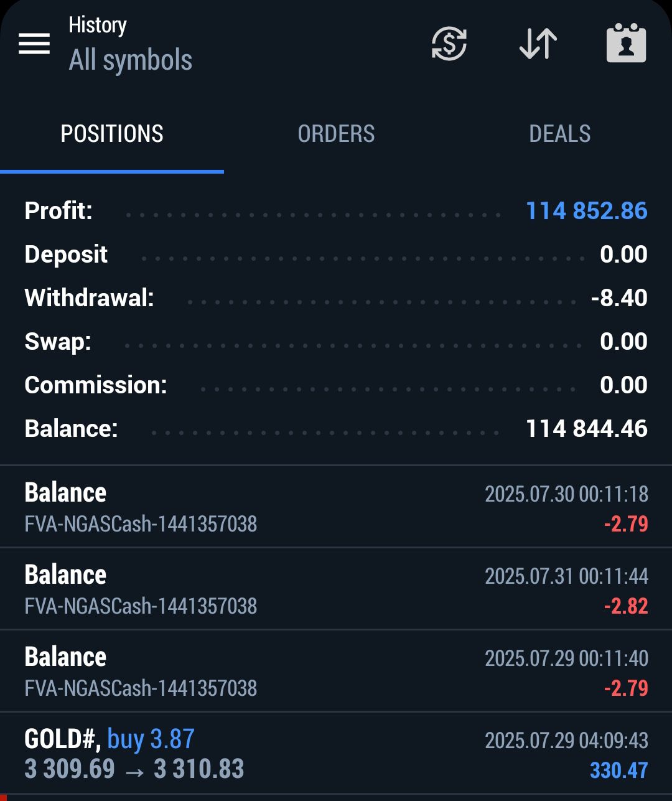This screenshot has height=801, width=672.
Task: Tap the 330.47 profit on GOLD#
Action: pos(619,771)
